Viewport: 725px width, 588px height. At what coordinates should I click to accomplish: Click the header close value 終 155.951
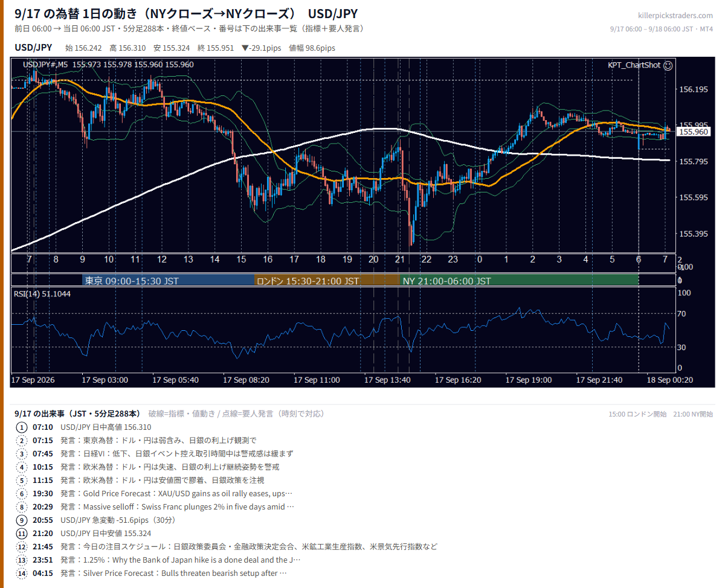tap(216, 48)
